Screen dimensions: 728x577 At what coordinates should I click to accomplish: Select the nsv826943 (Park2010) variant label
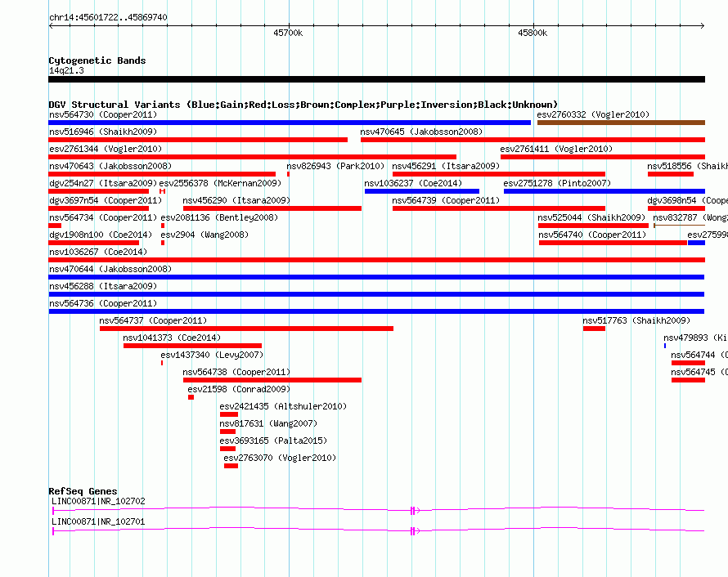(335, 166)
